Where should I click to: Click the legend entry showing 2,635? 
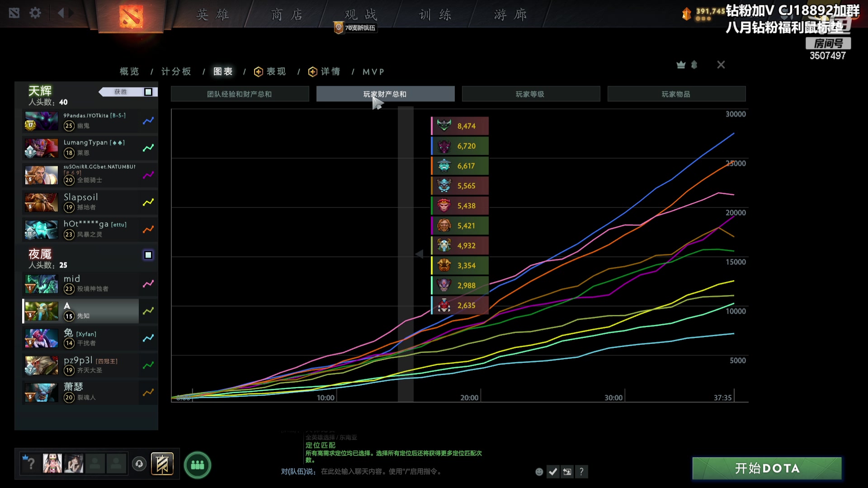tap(460, 305)
